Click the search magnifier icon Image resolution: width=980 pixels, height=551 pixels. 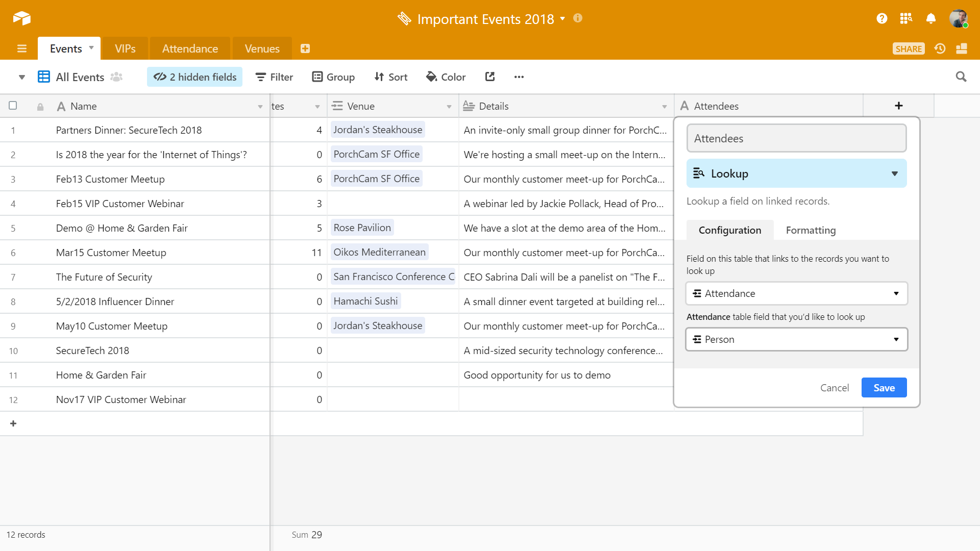pyautogui.click(x=961, y=77)
